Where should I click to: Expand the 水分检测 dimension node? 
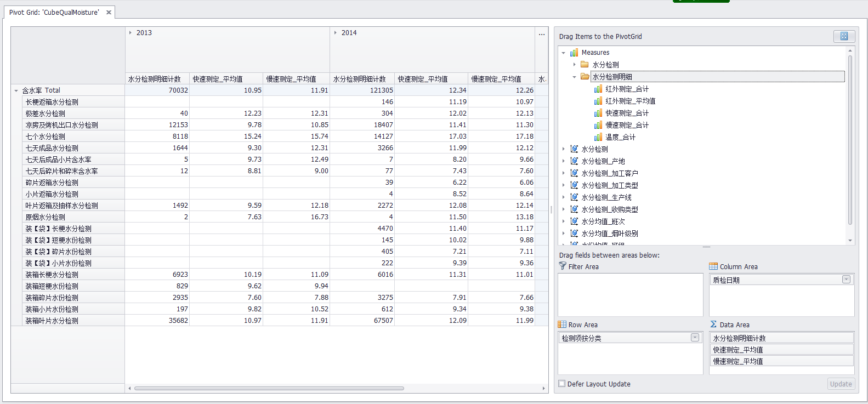(563, 149)
